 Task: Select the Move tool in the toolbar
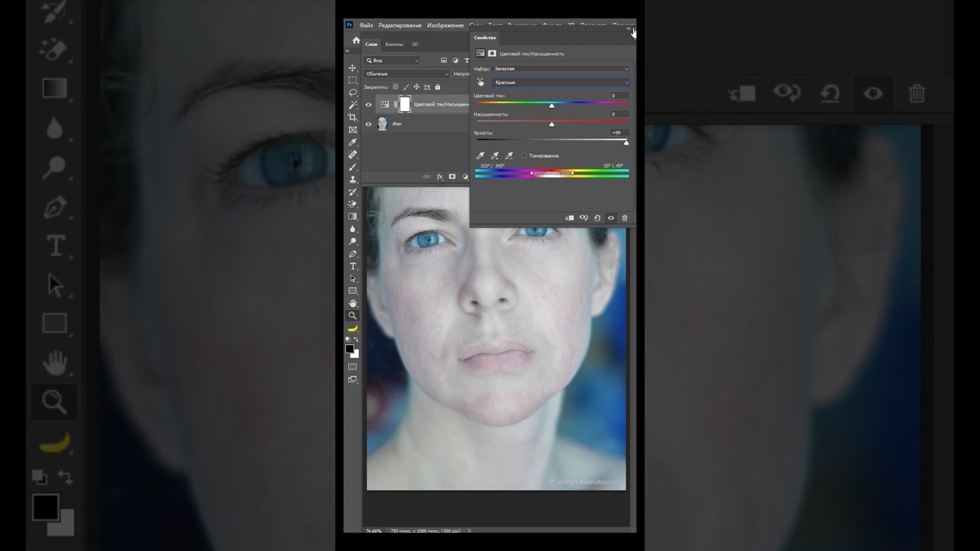(353, 68)
